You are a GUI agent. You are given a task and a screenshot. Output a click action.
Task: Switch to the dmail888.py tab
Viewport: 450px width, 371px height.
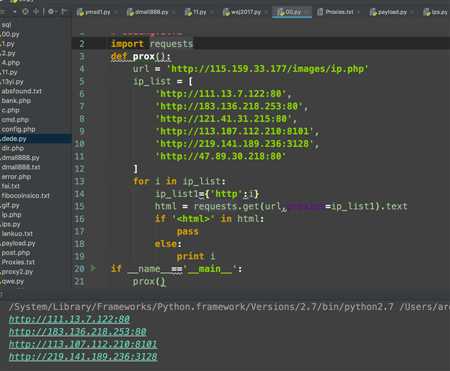(x=148, y=12)
